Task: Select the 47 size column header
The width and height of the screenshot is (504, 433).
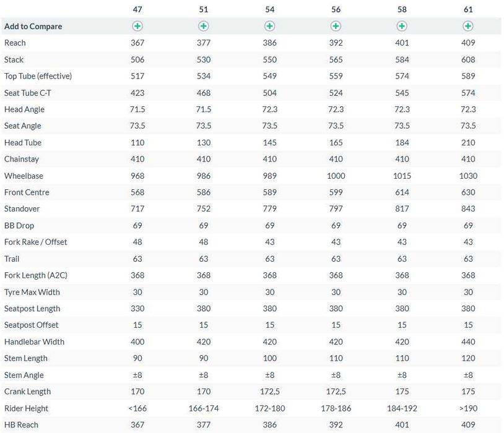Action: [137, 9]
